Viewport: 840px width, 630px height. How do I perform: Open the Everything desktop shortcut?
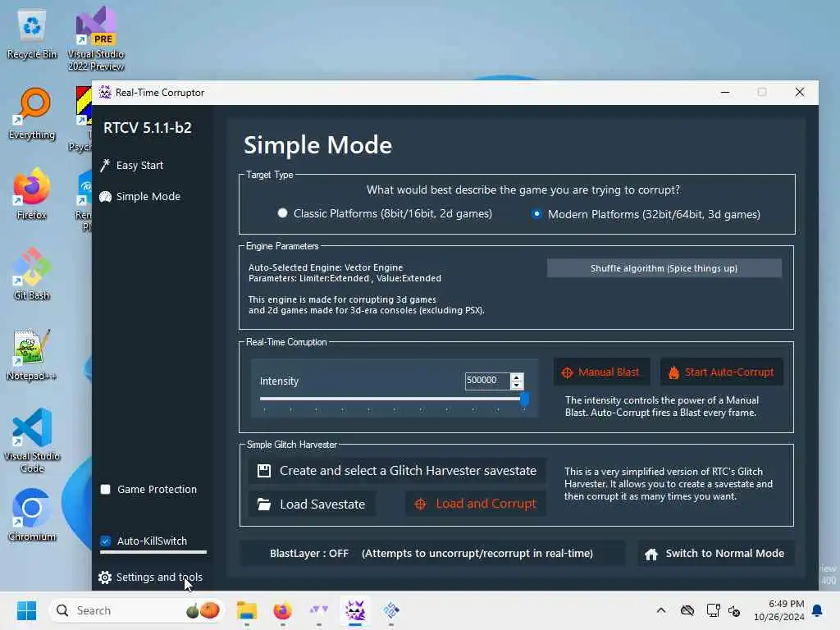tap(32, 113)
